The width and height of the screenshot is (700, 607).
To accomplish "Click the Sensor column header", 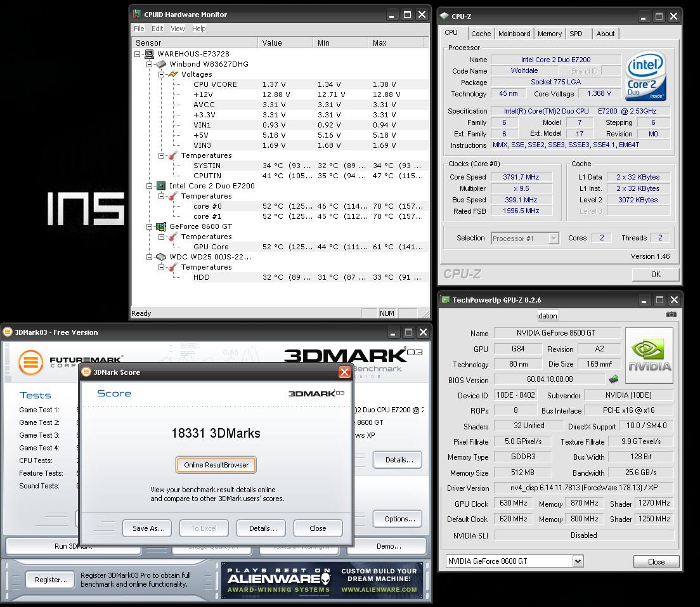I will pos(195,43).
